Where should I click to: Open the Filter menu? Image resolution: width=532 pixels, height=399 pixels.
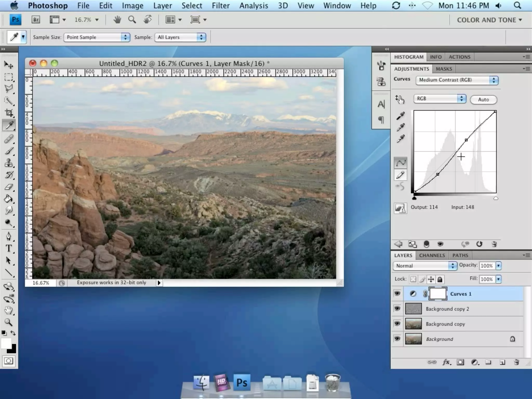[221, 5]
